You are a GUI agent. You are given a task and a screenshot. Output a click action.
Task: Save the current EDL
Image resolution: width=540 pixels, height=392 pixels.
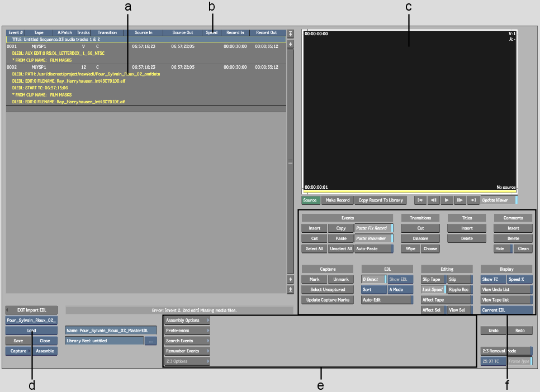pyautogui.click(x=18, y=341)
